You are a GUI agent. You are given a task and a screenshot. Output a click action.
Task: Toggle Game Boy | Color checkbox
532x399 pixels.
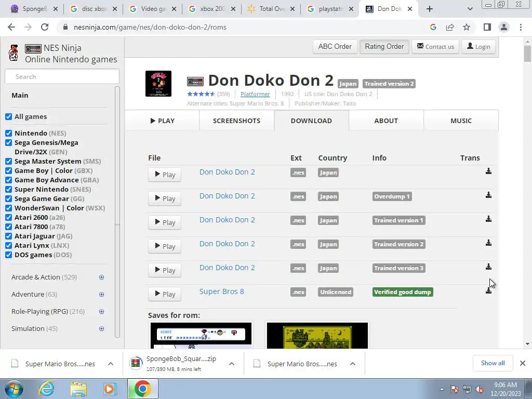(8, 170)
